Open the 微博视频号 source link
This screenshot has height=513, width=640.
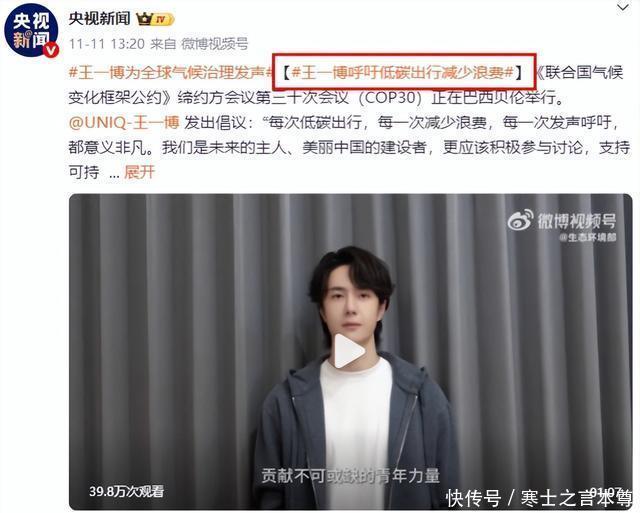coord(215,44)
